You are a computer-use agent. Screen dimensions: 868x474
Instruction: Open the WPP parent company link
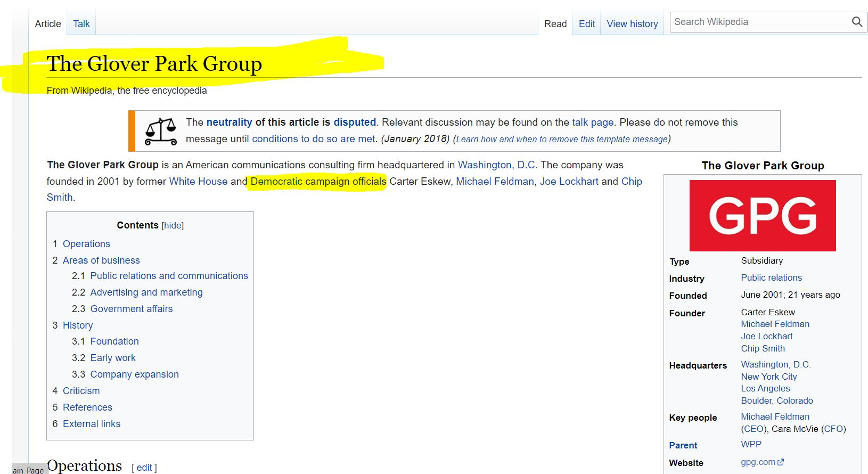[751, 444]
